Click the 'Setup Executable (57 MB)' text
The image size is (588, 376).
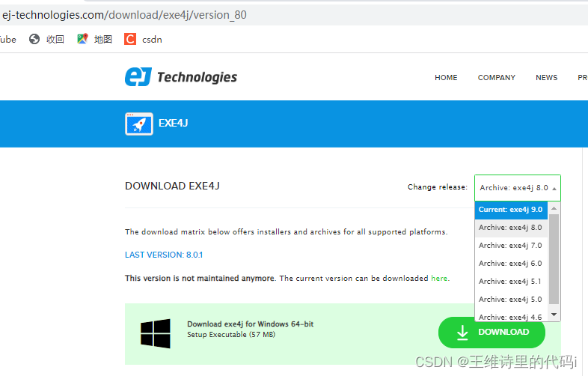coord(231,335)
